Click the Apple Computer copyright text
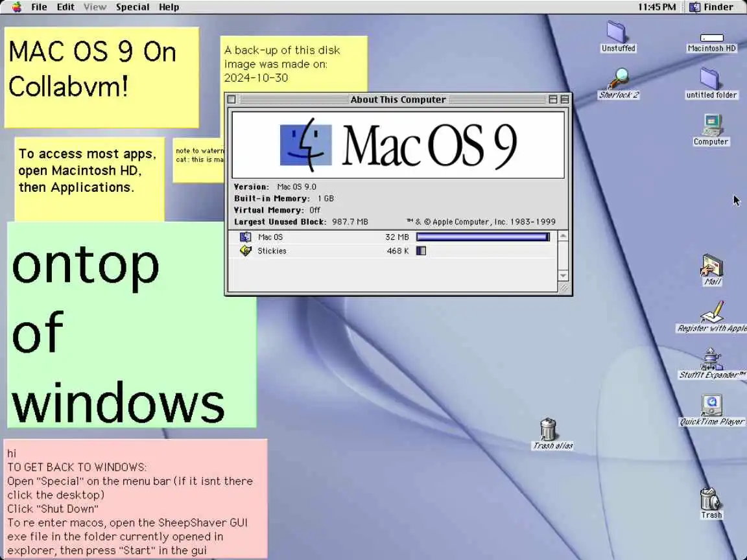The image size is (747, 560). point(481,222)
